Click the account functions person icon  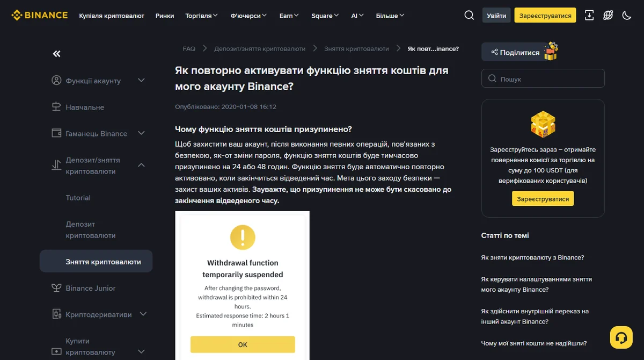coord(56,81)
